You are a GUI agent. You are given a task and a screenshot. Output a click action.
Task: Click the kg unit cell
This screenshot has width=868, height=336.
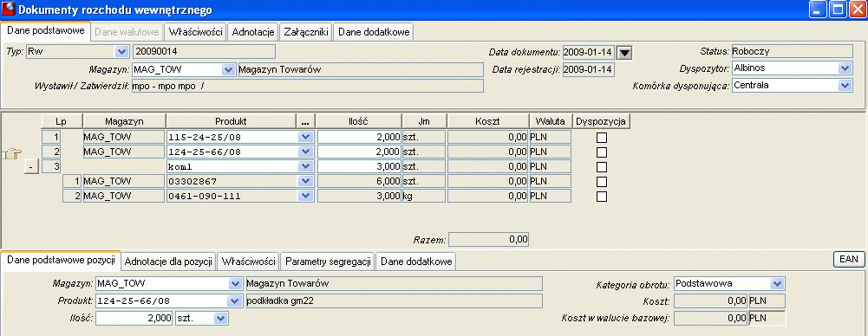click(423, 196)
